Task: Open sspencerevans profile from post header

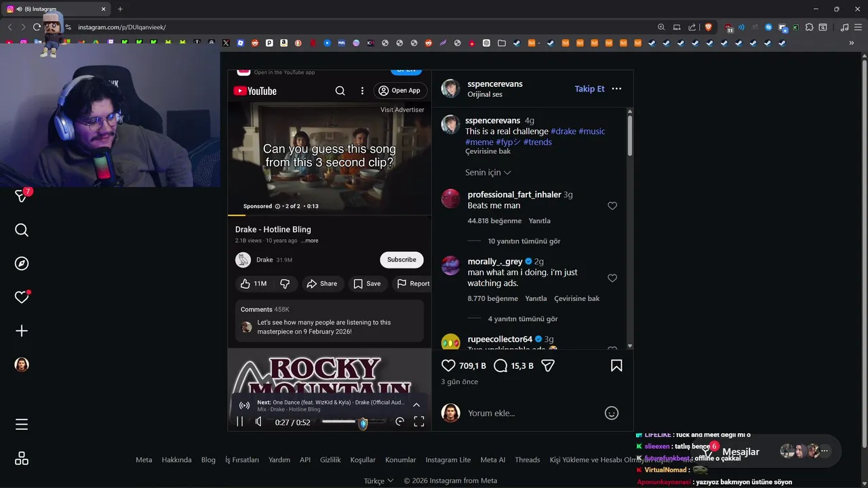Action: pos(495,84)
